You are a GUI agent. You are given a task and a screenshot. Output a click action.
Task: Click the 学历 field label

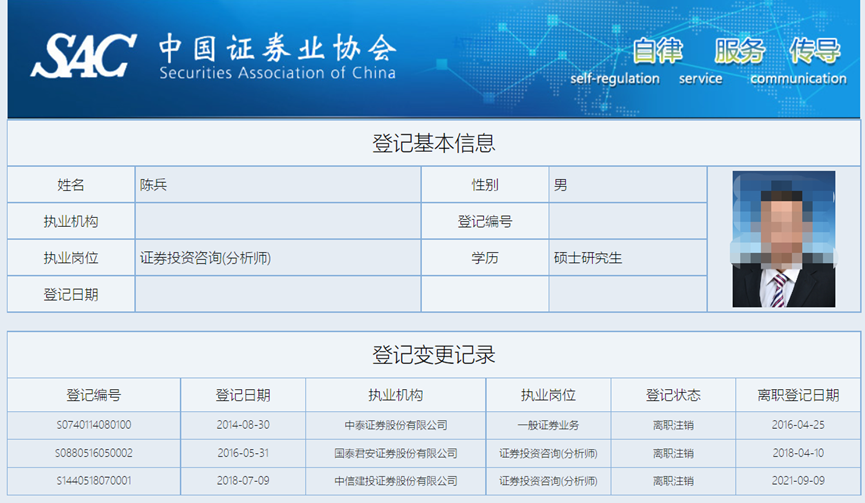[x=484, y=258]
